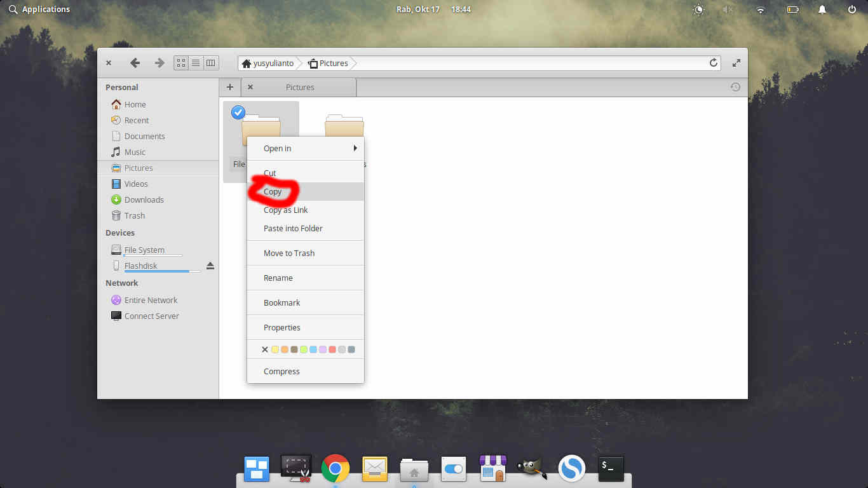Open the Terminal from the dock
The height and width of the screenshot is (488, 868).
click(x=609, y=468)
